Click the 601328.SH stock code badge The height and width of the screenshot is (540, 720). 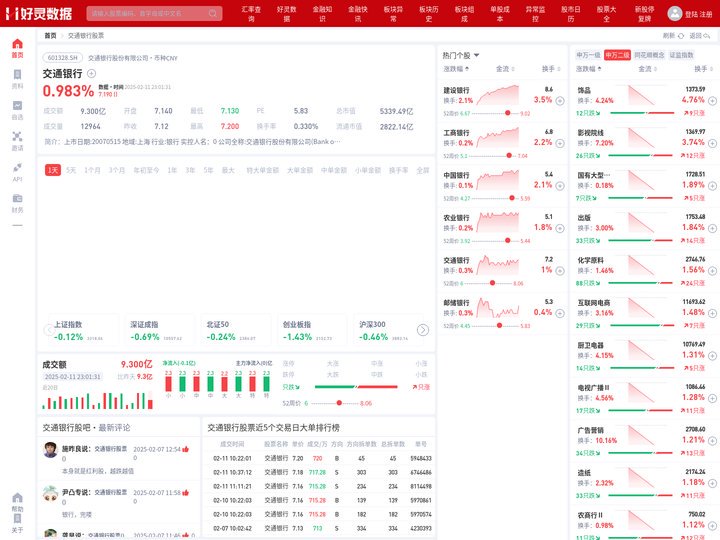(x=62, y=58)
